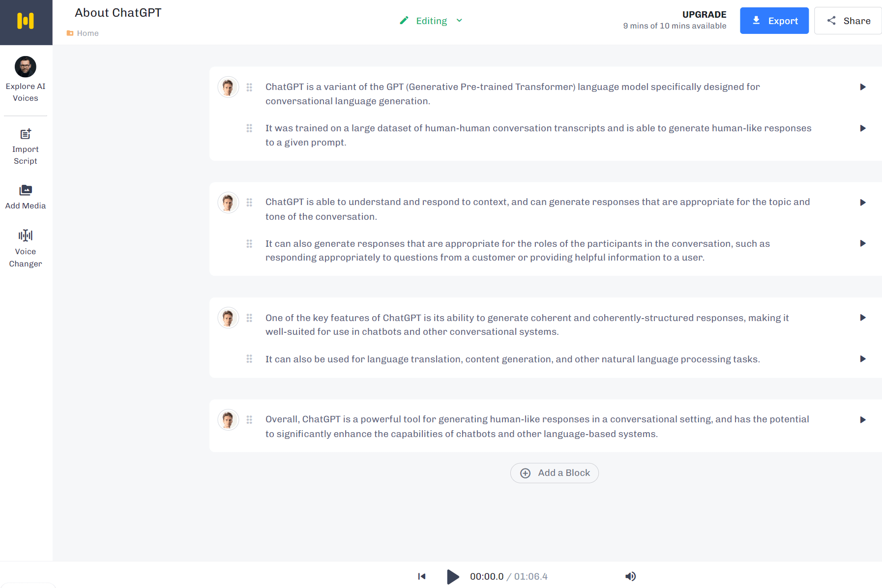Click drag handle beside 'It was trained on' sentence

249,128
